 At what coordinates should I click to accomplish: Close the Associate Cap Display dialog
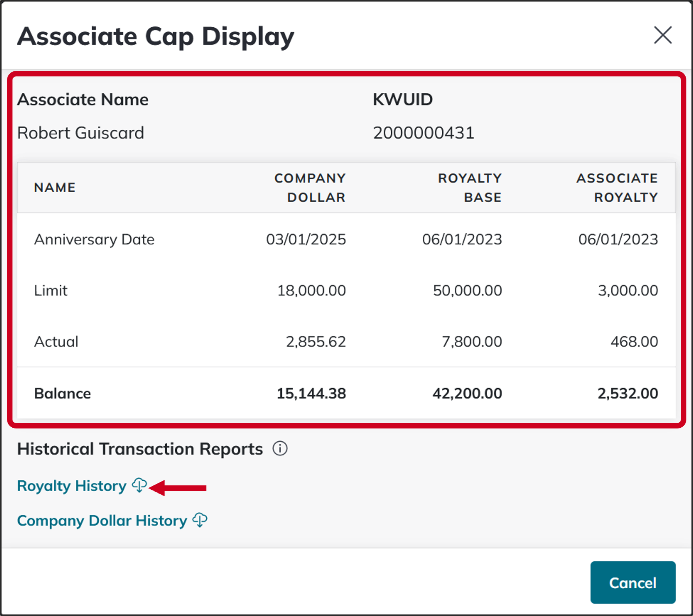[663, 36]
